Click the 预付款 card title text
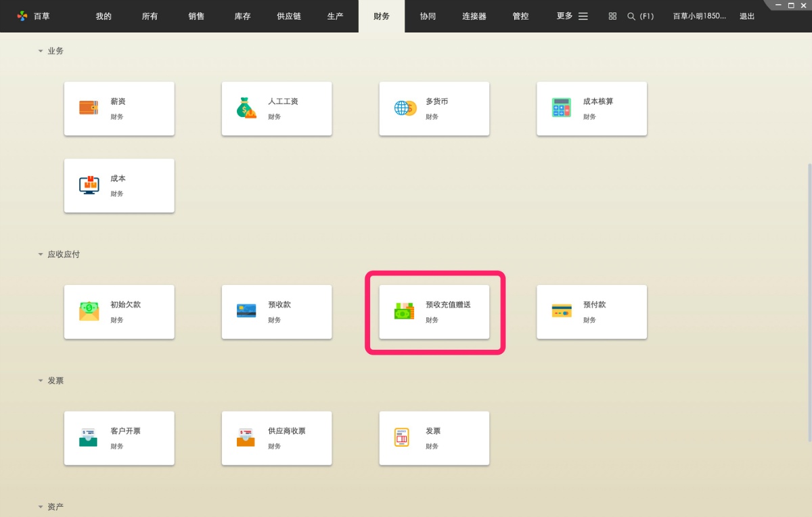812x517 pixels. pyautogui.click(x=595, y=305)
